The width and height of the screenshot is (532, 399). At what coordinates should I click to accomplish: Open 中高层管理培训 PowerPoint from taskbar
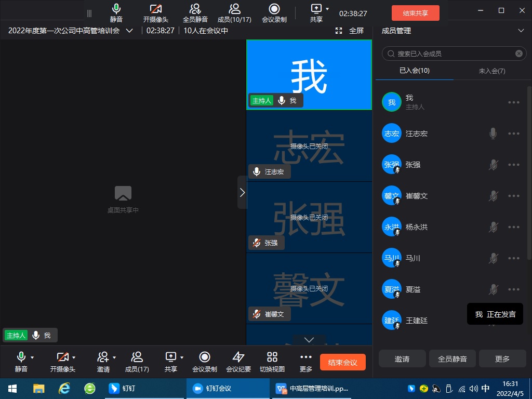[x=312, y=389]
